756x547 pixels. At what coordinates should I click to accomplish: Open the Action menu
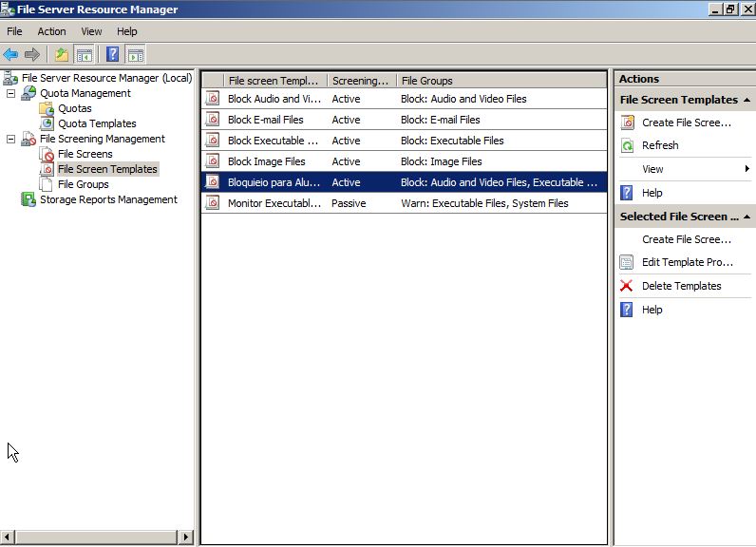(x=51, y=31)
